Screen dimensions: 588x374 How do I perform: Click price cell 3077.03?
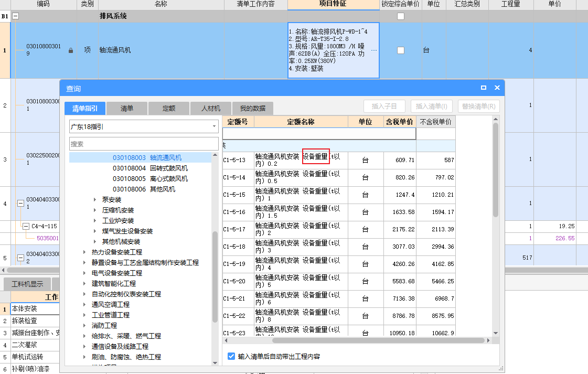click(400, 247)
